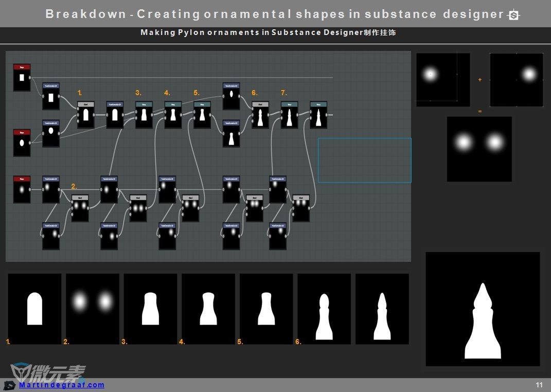Select the Warp node marked 3.
551x392 pixels.
(x=144, y=115)
